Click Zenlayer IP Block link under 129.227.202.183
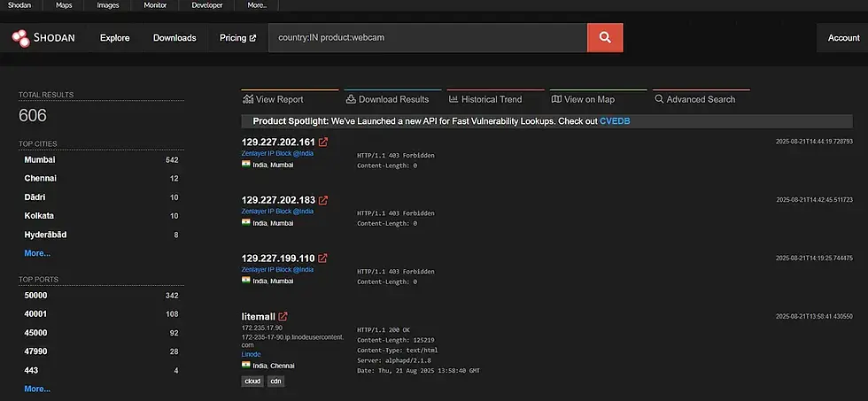 tap(277, 212)
